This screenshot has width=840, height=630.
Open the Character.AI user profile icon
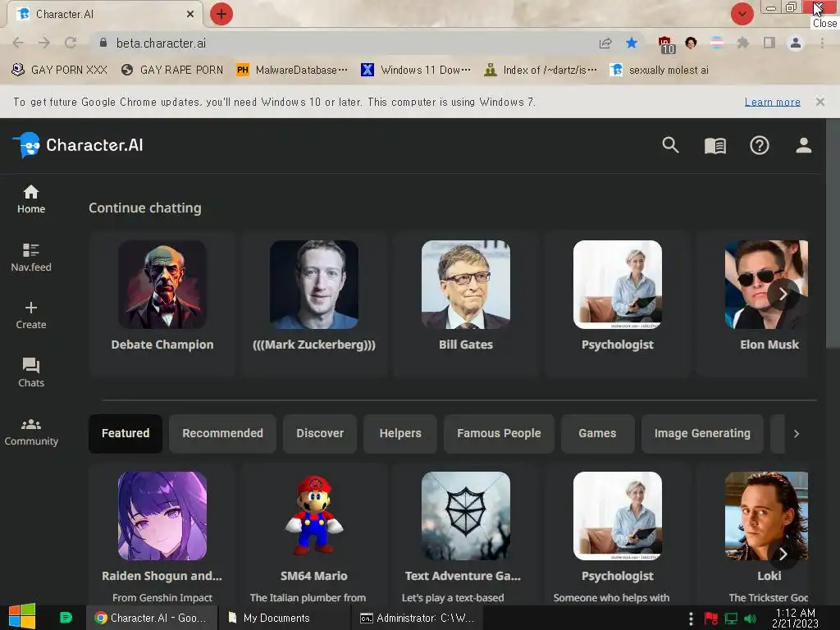(803, 145)
